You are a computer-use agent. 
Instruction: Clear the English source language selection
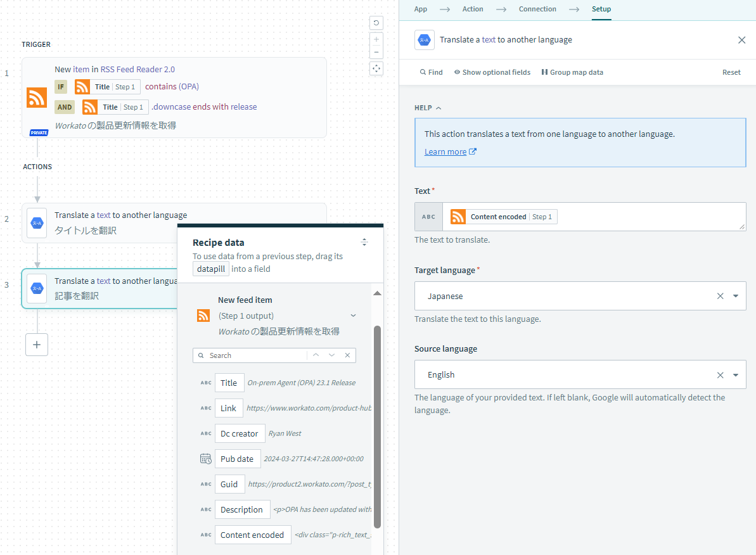pyautogui.click(x=720, y=375)
